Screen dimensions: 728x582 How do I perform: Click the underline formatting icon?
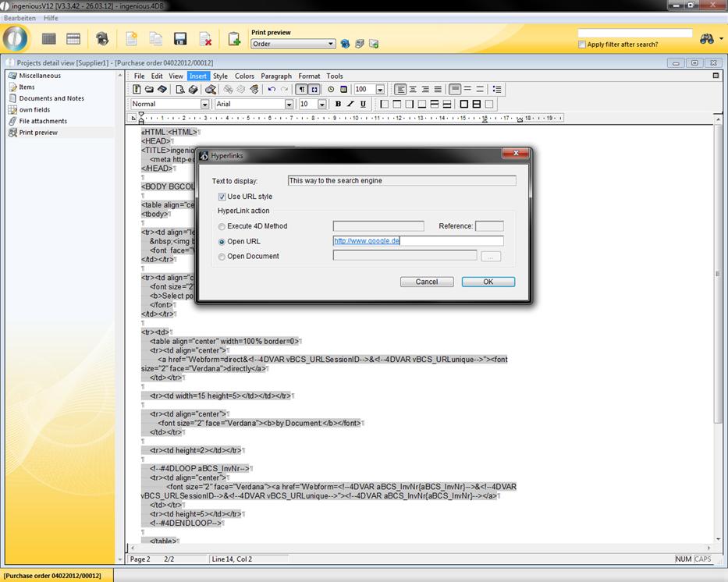coord(363,104)
